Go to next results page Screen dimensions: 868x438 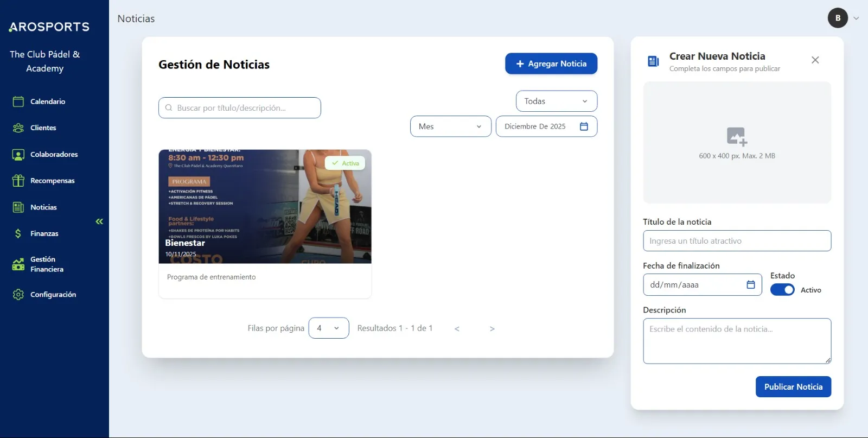pos(492,328)
